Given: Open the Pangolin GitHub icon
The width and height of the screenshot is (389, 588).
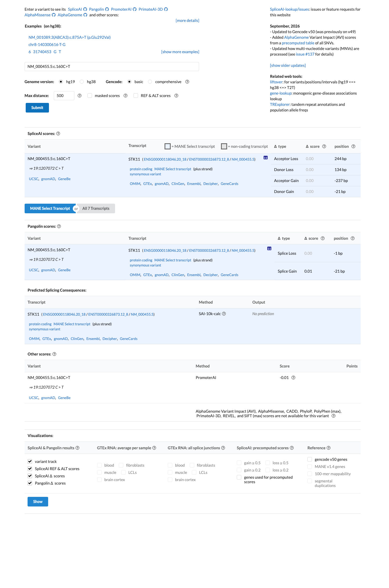Looking at the screenshot, I should pyautogui.click(x=107, y=9).
